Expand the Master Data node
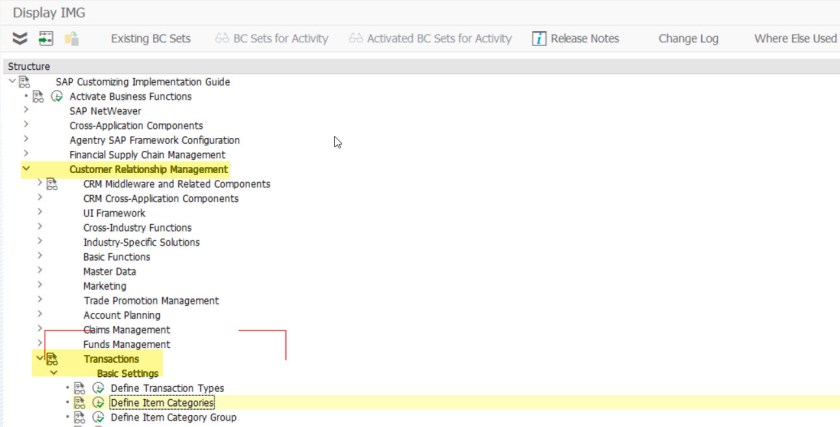840x427 pixels. point(40,270)
